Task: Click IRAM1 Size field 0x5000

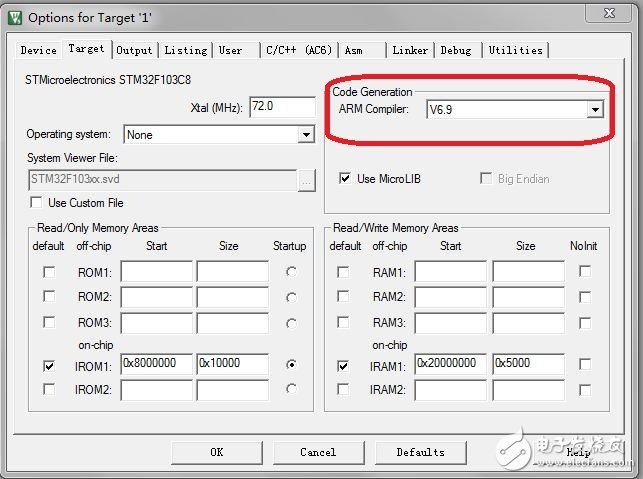Action: click(528, 364)
